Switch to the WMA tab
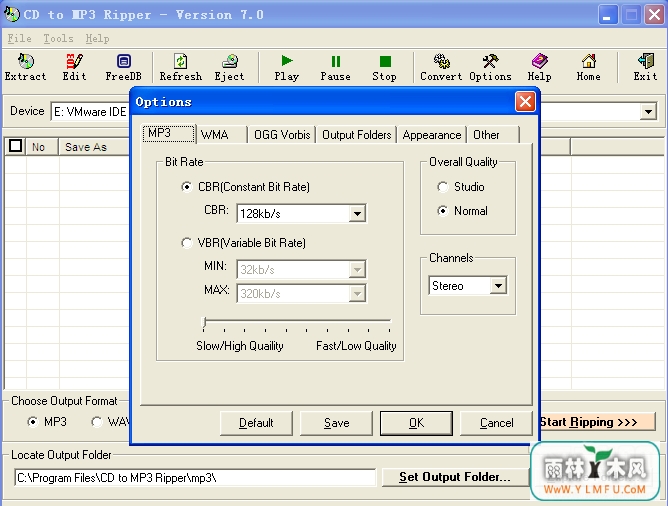 [x=222, y=135]
